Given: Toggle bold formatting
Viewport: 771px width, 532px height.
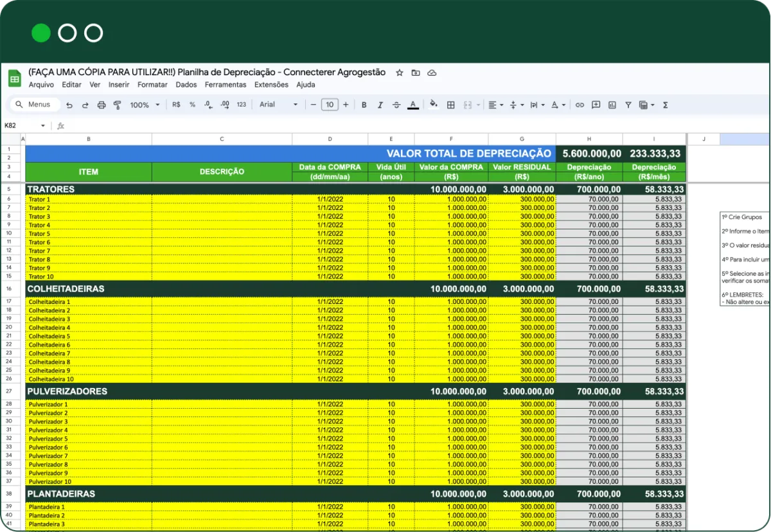Looking at the screenshot, I should point(364,105).
